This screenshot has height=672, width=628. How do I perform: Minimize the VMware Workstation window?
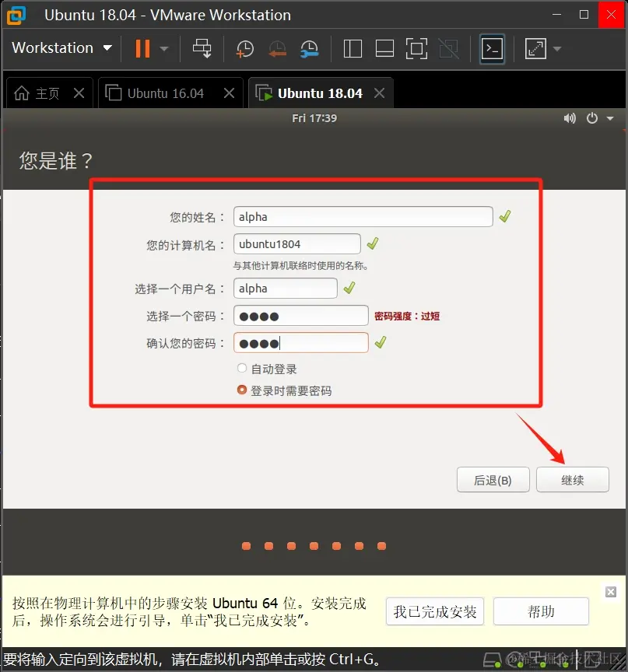(557, 15)
